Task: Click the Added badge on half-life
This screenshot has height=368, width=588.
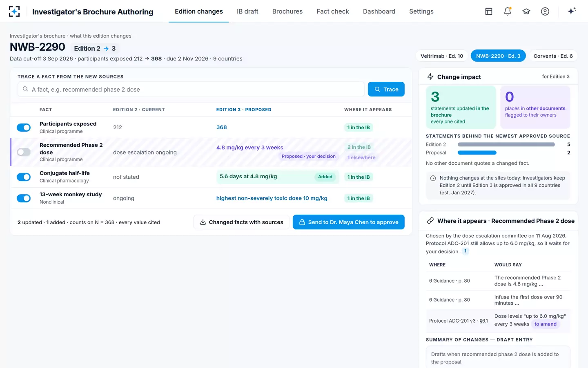Action: pyautogui.click(x=325, y=177)
